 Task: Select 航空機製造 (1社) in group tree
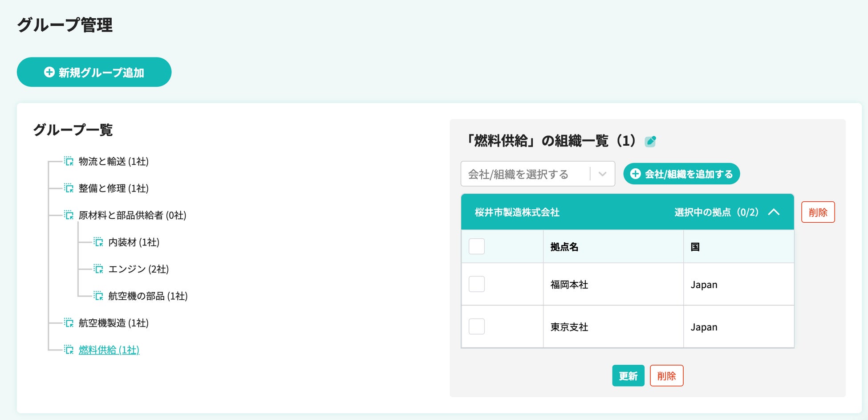coord(114,323)
